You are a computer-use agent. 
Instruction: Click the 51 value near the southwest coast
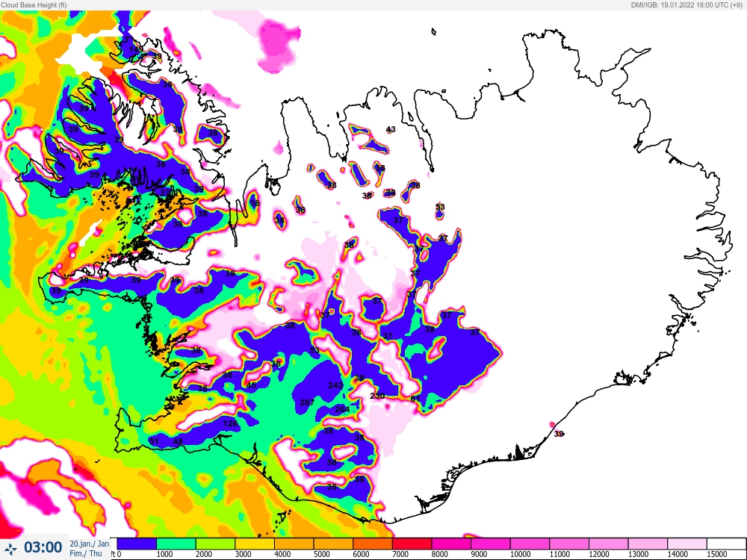click(x=153, y=441)
